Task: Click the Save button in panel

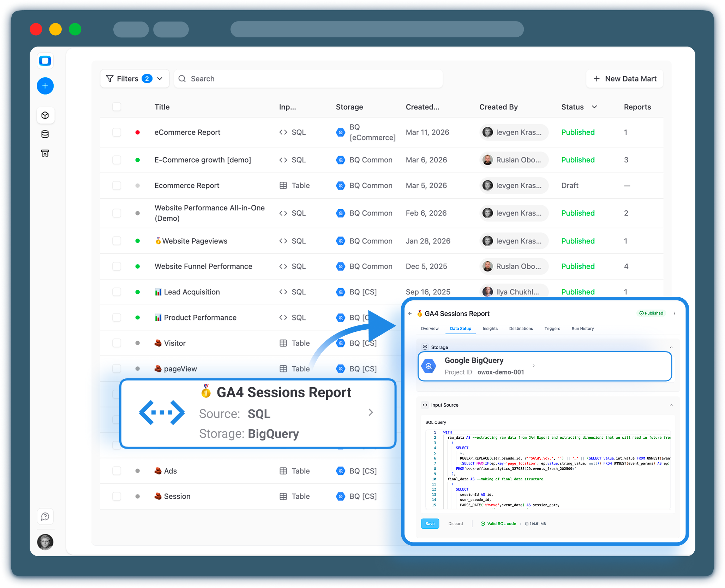Action: click(x=430, y=524)
